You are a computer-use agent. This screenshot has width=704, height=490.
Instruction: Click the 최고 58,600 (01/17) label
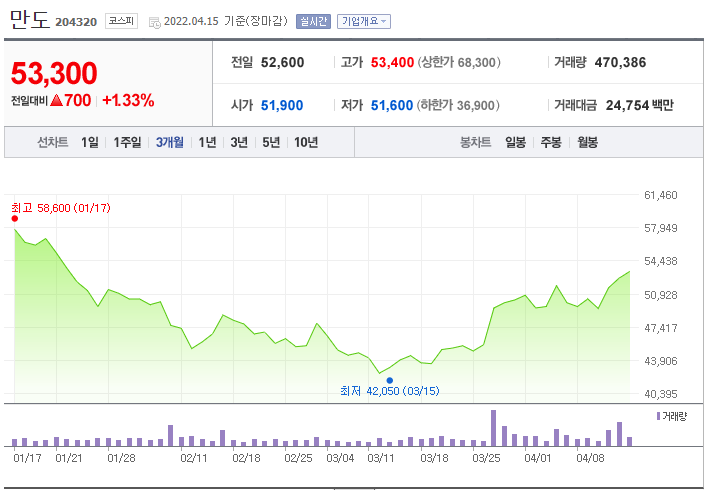[61, 208]
